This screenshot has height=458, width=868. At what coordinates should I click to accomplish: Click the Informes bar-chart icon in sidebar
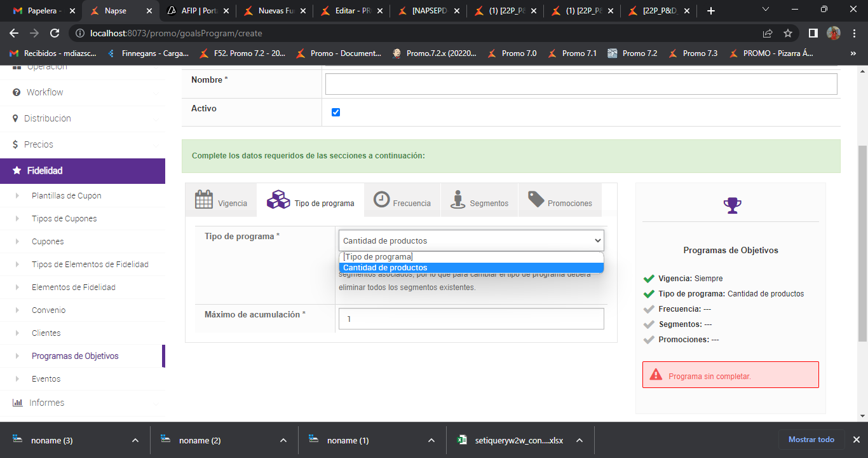[x=17, y=403]
